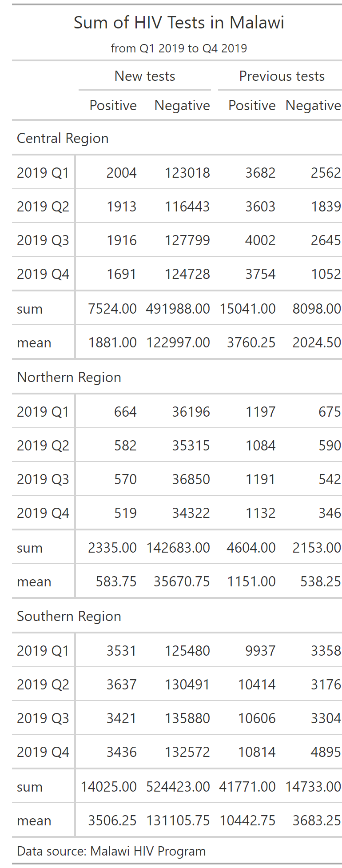Click the value 123018 in Central Region
Viewport: 342px width, 868px height.
pyautogui.click(x=187, y=173)
